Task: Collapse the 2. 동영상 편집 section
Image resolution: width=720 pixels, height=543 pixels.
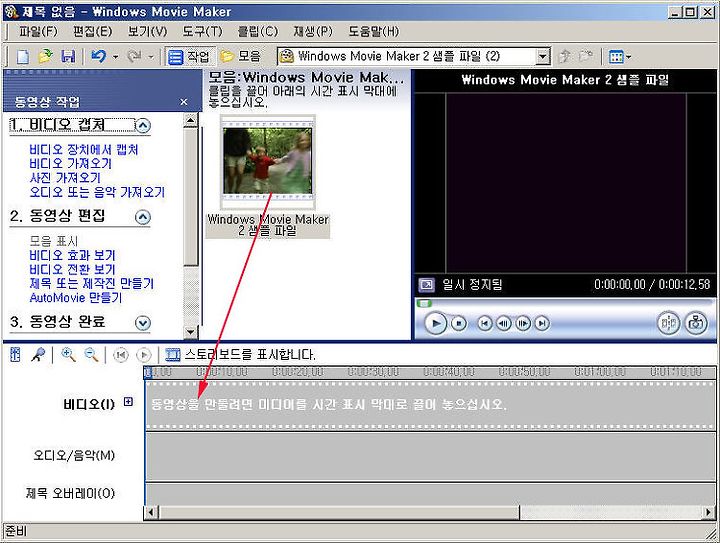Action: (x=143, y=217)
